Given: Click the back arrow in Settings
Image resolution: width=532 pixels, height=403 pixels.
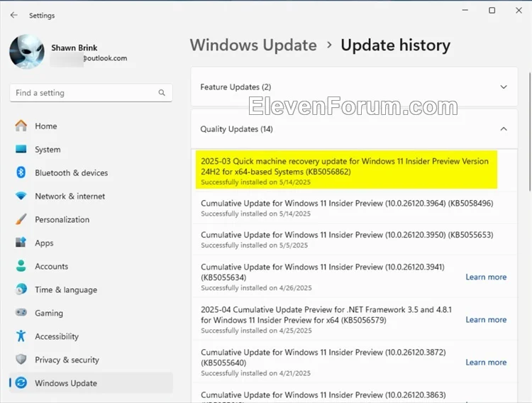Looking at the screenshot, I should [x=14, y=15].
